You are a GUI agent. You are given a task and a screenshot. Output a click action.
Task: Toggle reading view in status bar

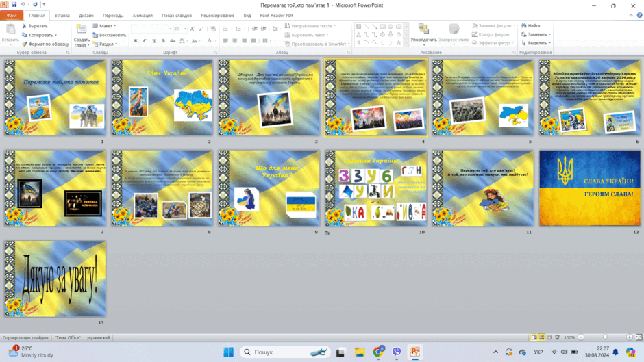pyautogui.click(x=549, y=337)
